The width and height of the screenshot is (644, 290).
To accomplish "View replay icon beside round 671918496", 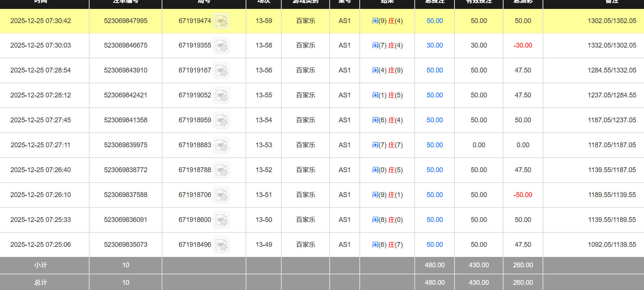I will [x=221, y=245].
